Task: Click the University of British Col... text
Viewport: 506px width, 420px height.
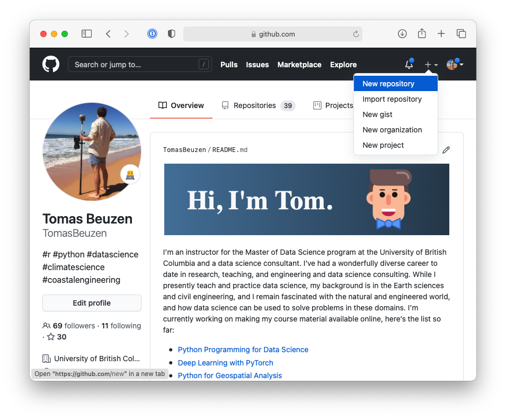Action: (x=97, y=359)
